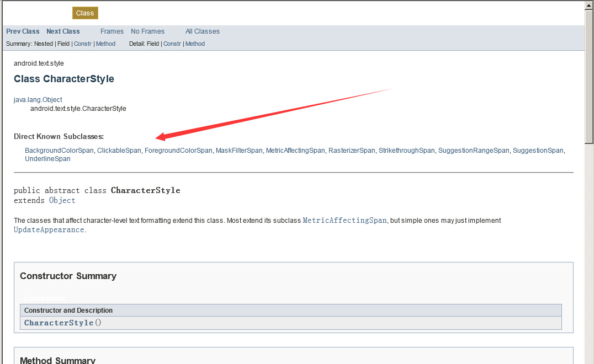Open the All Classes list

click(202, 31)
